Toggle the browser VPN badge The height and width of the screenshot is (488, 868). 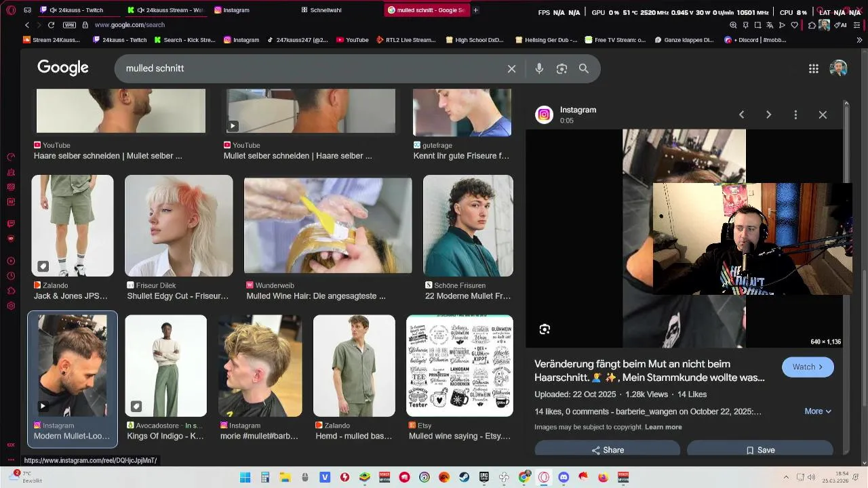click(69, 25)
